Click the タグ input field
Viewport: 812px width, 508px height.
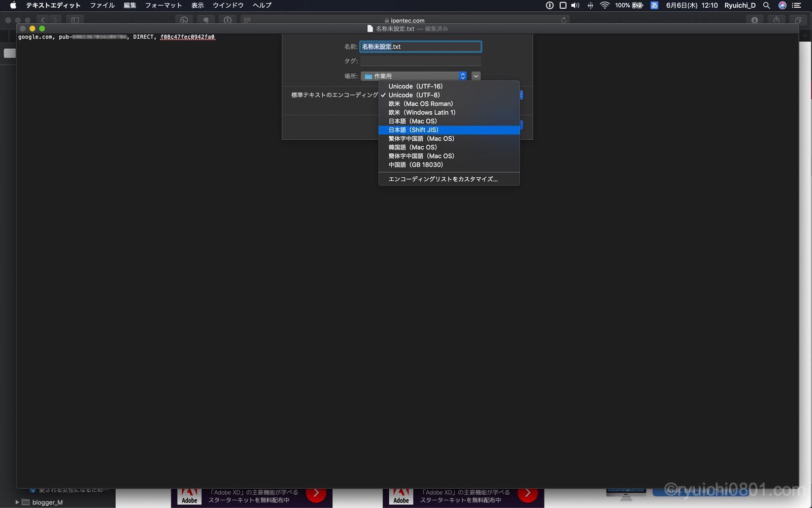(421, 61)
